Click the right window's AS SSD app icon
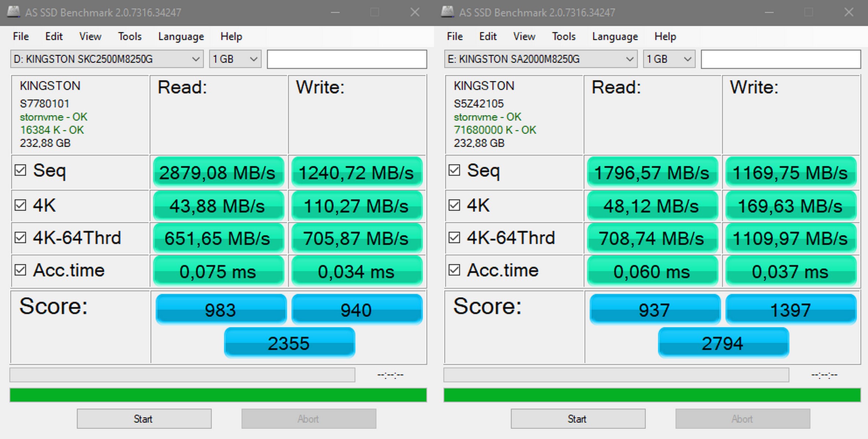Viewport: 868px width, 439px height. [x=447, y=12]
